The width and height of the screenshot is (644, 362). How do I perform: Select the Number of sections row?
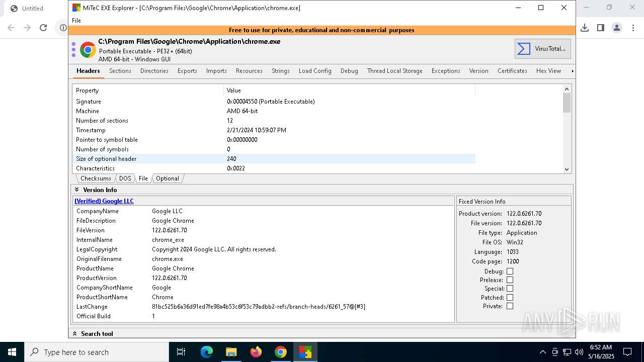point(274,121)
